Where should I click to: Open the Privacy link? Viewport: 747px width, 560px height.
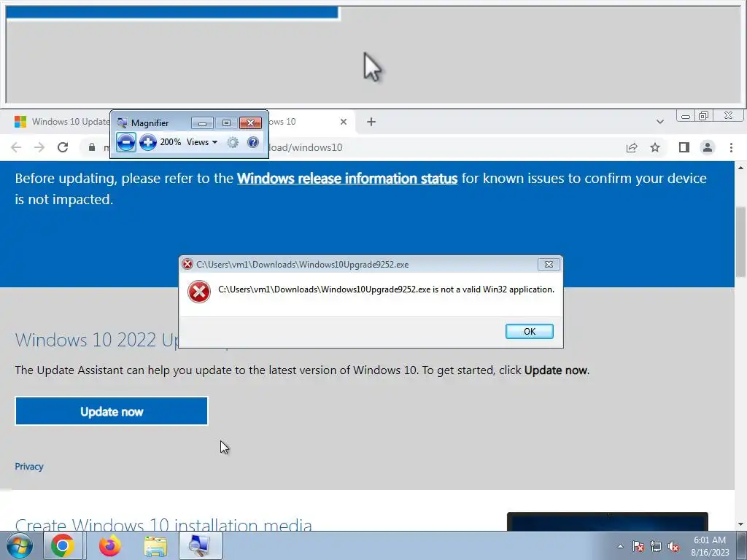pyautogui.click(x=29, y=466)
